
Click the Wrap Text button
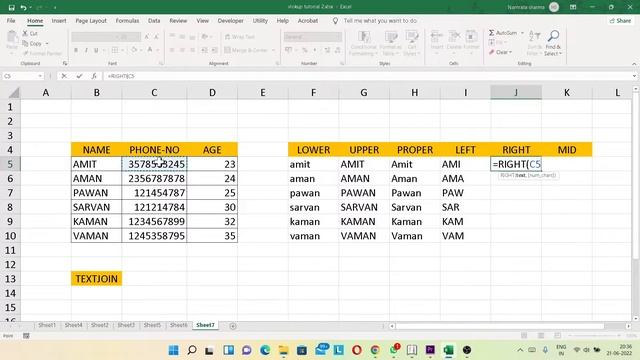[240, 37]
